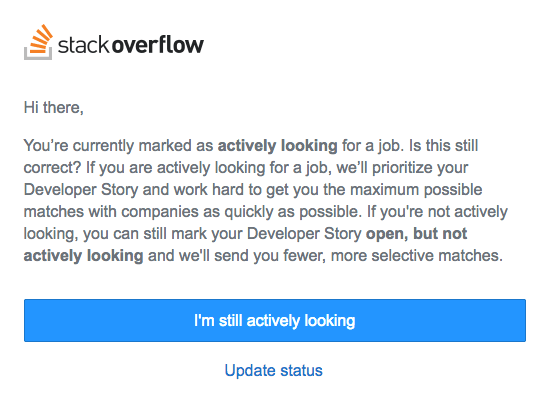Click the phrase "more selective matches"

point(415,256)
